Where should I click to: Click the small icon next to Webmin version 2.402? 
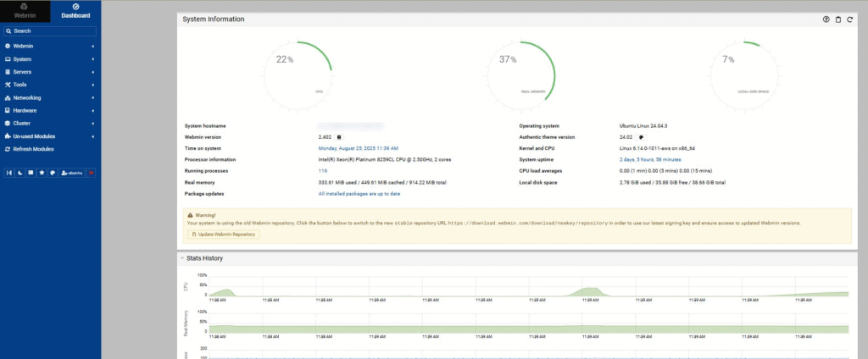coord(339,137)
